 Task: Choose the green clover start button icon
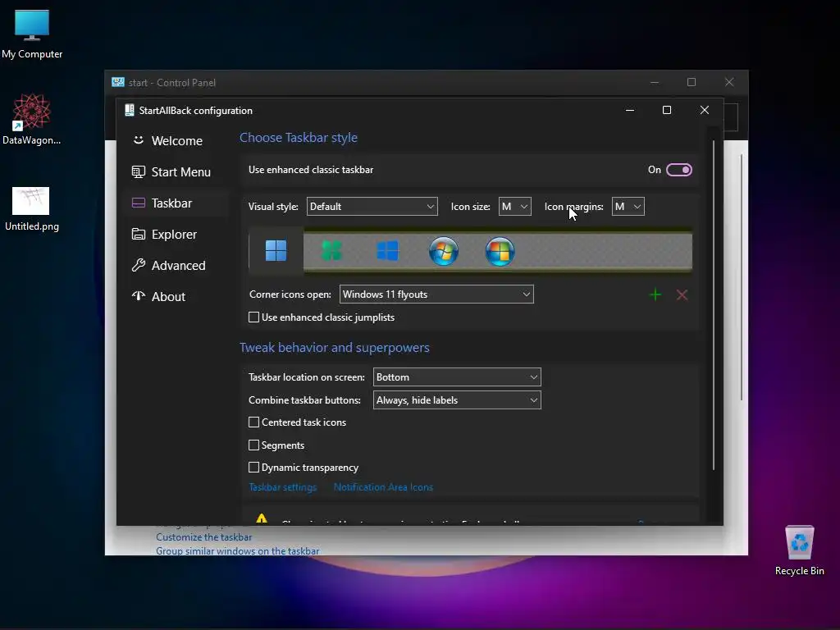click(331, 250)
